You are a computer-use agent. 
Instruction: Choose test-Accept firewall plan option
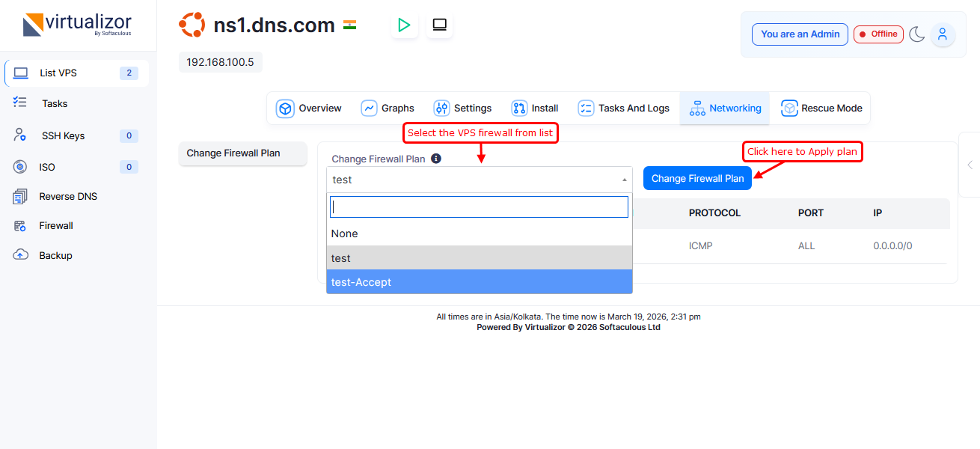479,282
